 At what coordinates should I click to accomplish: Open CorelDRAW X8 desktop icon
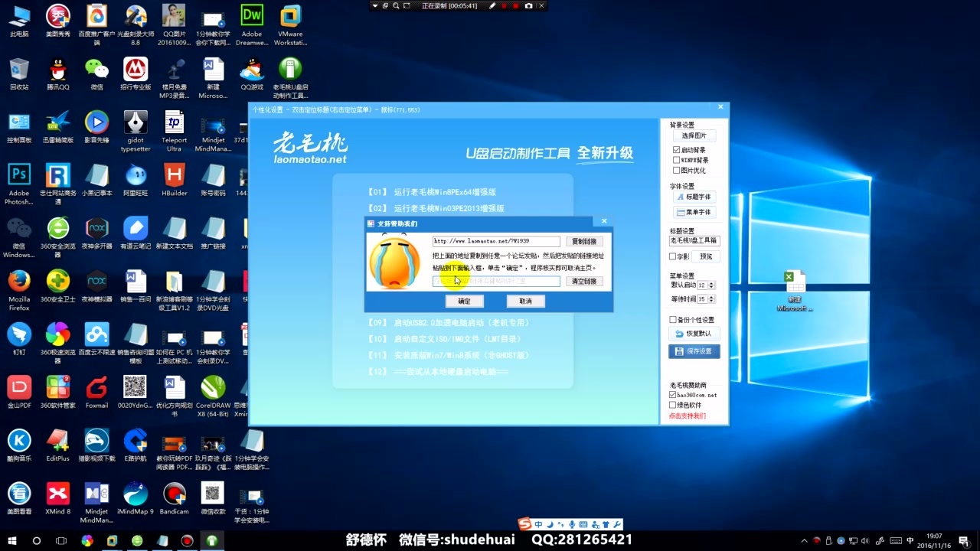pyautogui.click(x=213, y=396)
